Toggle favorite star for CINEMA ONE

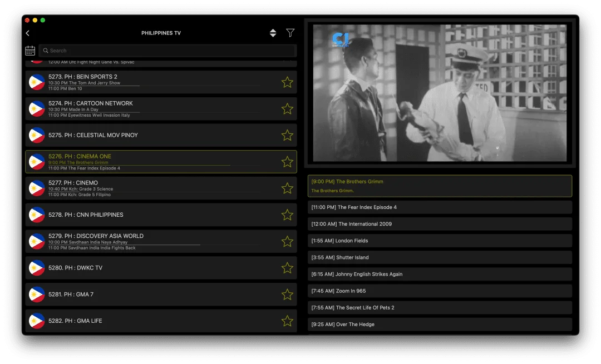[287, 162]
